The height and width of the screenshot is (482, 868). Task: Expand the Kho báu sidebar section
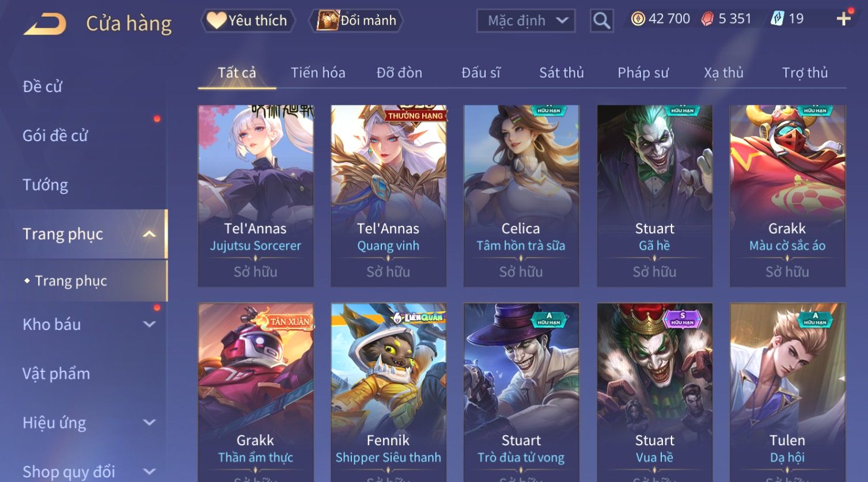pyautogui.click(x=149, y=324)
